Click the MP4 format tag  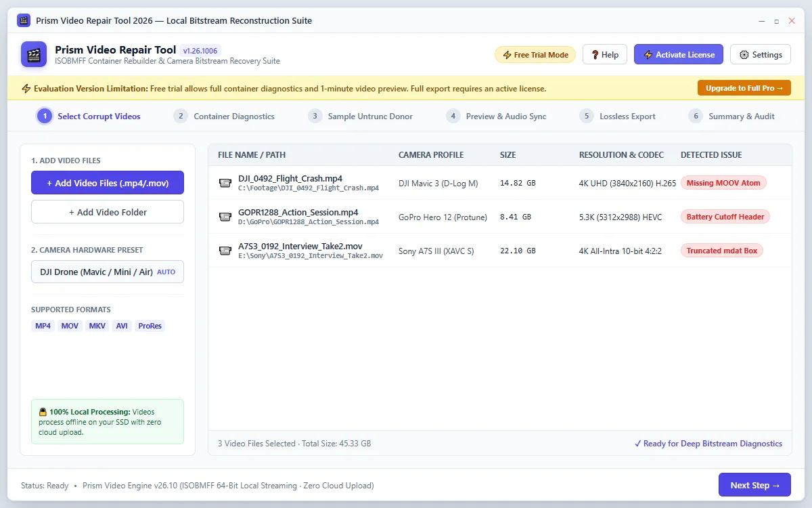pos(43,326)
